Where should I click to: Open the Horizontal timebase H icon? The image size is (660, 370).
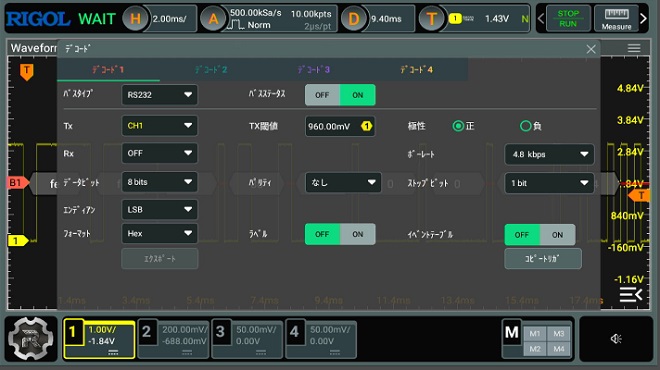coord(135,19)
